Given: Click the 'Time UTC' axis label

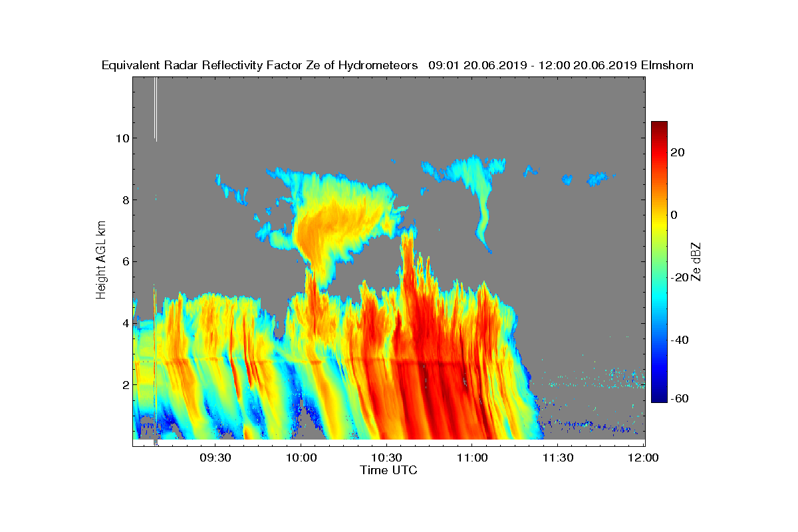Looking at the screenshot, I should pos(389,470).
